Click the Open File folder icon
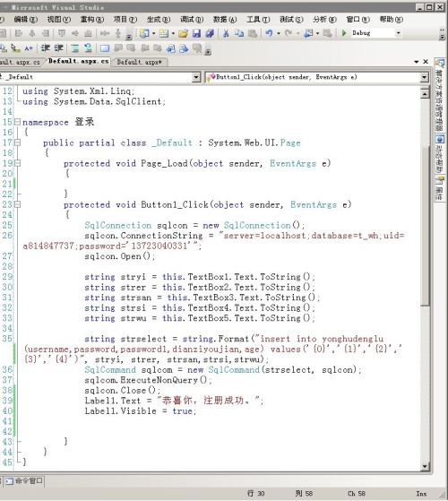The image size is (448, 501). click(183, 33)
